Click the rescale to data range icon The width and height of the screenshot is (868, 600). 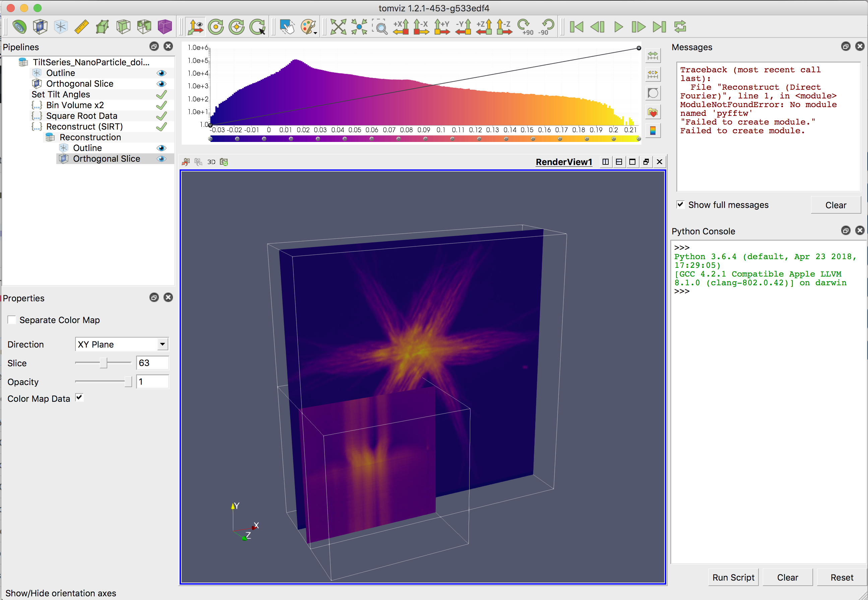pos(653,55)
